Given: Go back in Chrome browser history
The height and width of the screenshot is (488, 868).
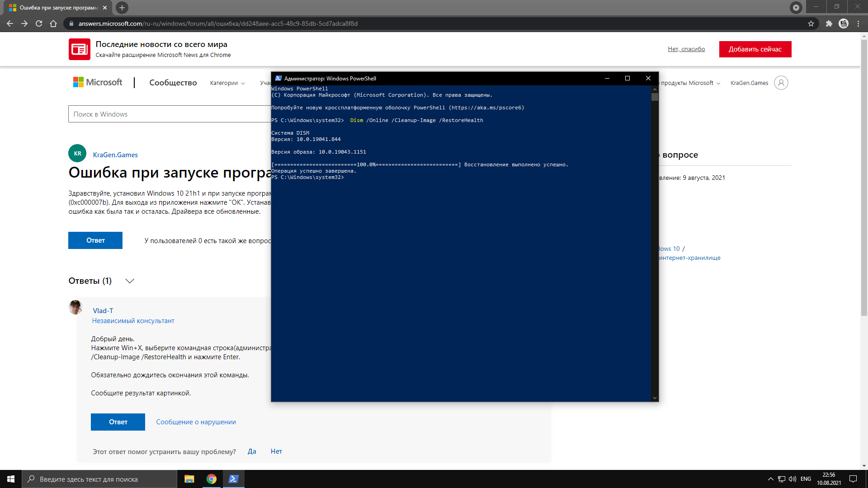Looking at the screenshot, I should point(10,23).
